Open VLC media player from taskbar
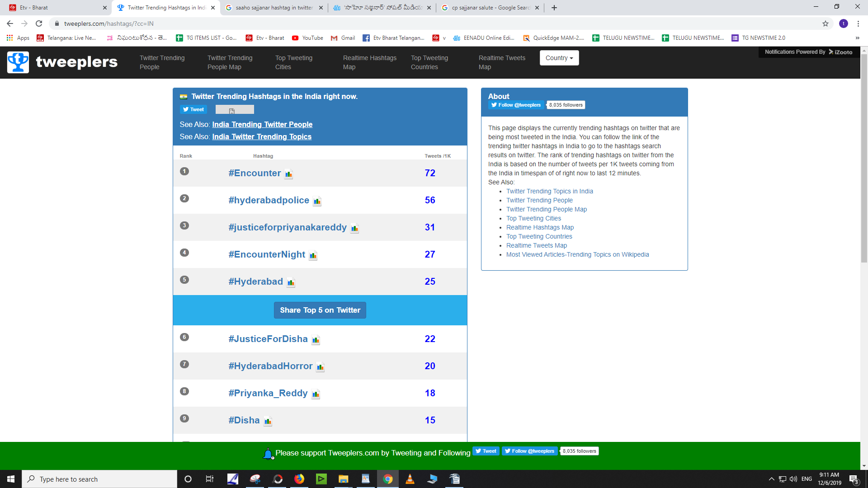868x488 pixels. [410, 479]
